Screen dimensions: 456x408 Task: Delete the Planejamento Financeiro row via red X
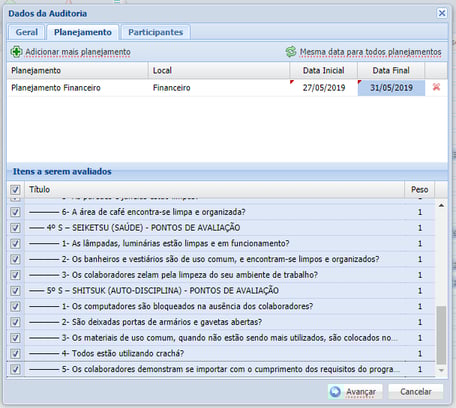(436, 87)
